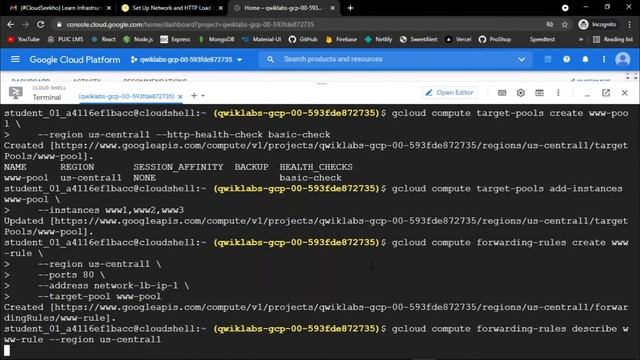Bookmark this page with the star icon

(564, 24)
